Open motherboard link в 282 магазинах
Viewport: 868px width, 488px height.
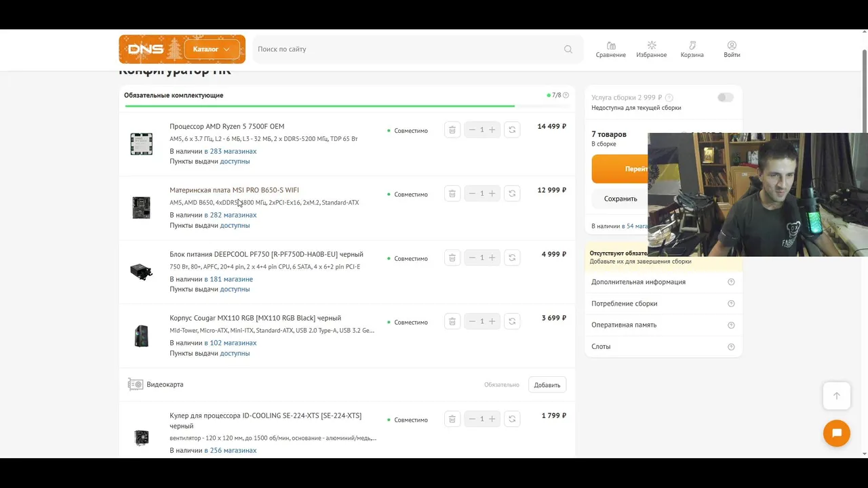(x=231, y=215)
